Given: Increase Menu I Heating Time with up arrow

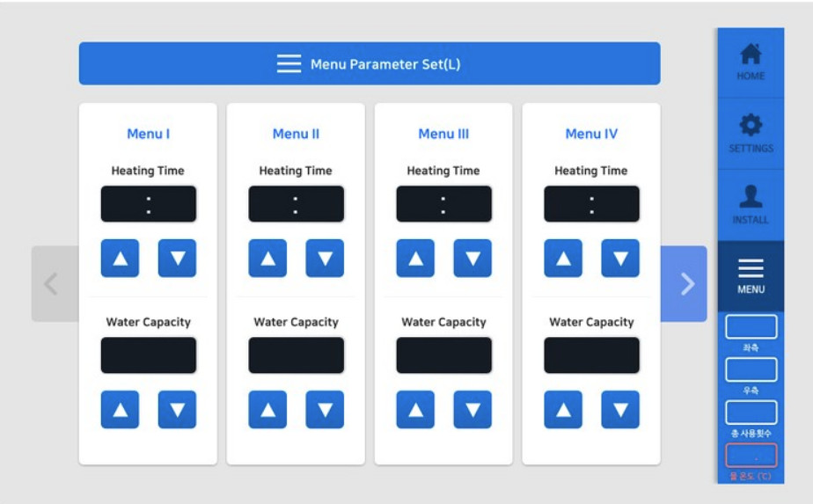Looking at the screenshot, I should (x=120, y=259).
